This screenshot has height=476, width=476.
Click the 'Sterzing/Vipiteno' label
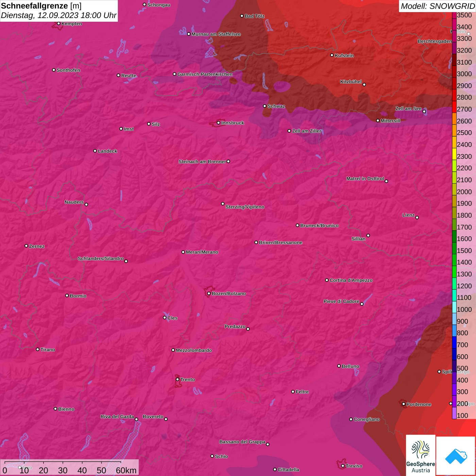point(245,207)
